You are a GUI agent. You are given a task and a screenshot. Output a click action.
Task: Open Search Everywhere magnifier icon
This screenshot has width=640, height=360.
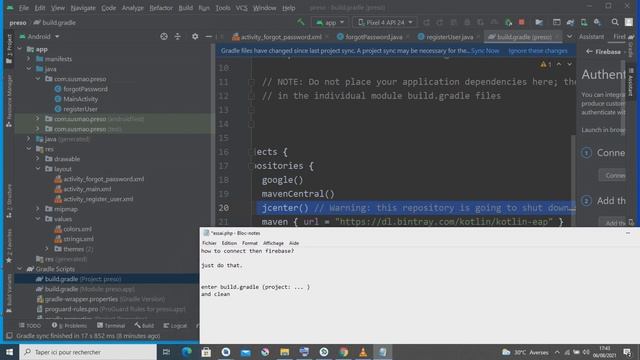point(615,22)
